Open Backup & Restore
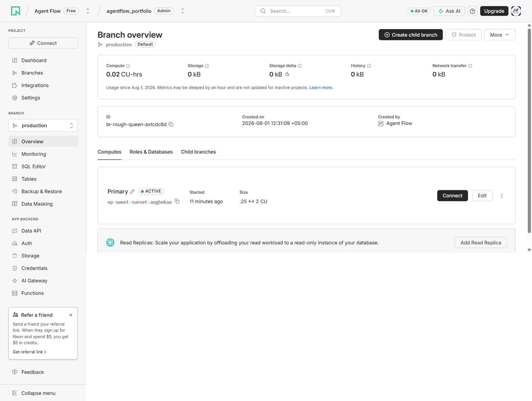Screen dimensions: 532x401 (43, 192)
